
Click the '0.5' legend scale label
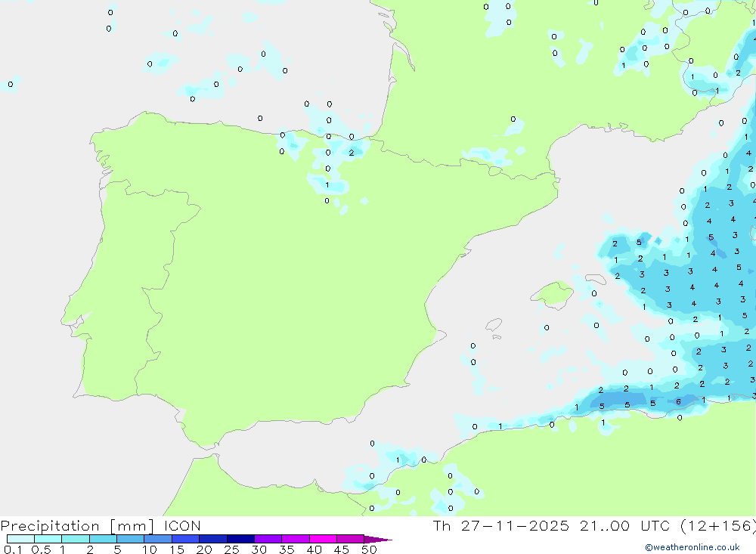(41, 549)
